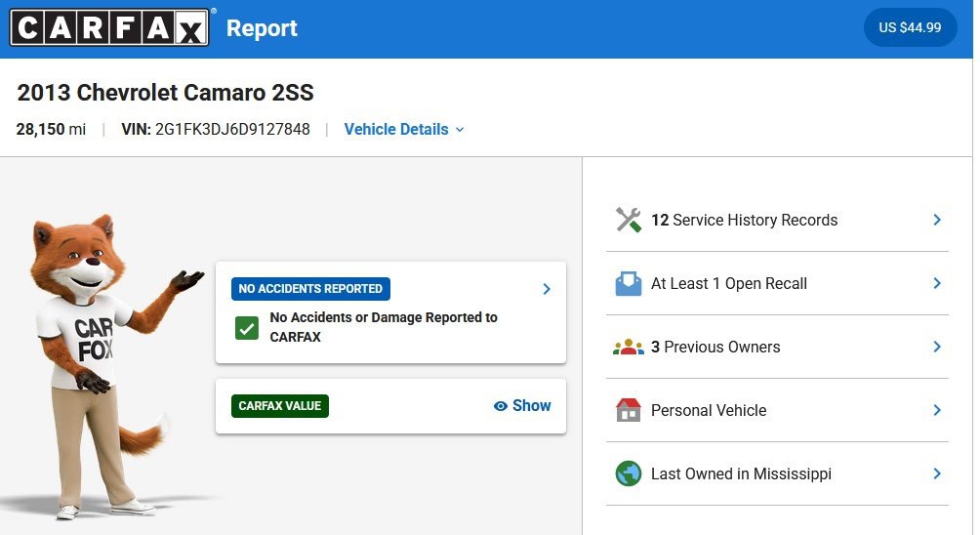
Task: Open the Previous Owners row chevron
Action: click(937, 347)
